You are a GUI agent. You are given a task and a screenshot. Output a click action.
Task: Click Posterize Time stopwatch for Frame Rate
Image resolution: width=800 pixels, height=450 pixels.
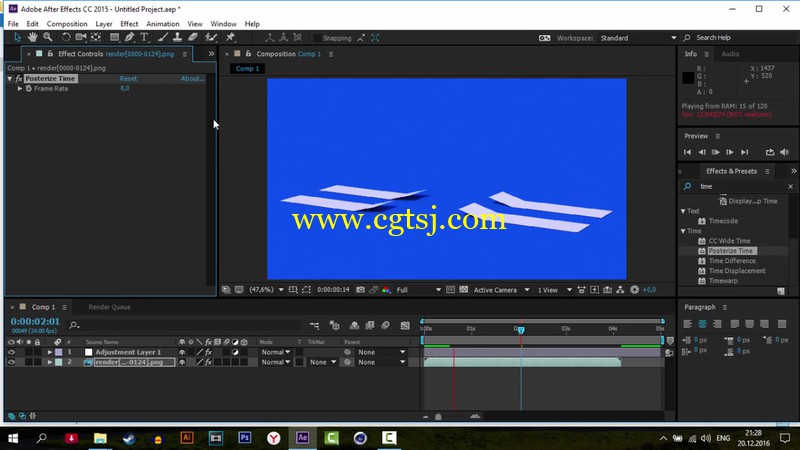tap(29, 88)
